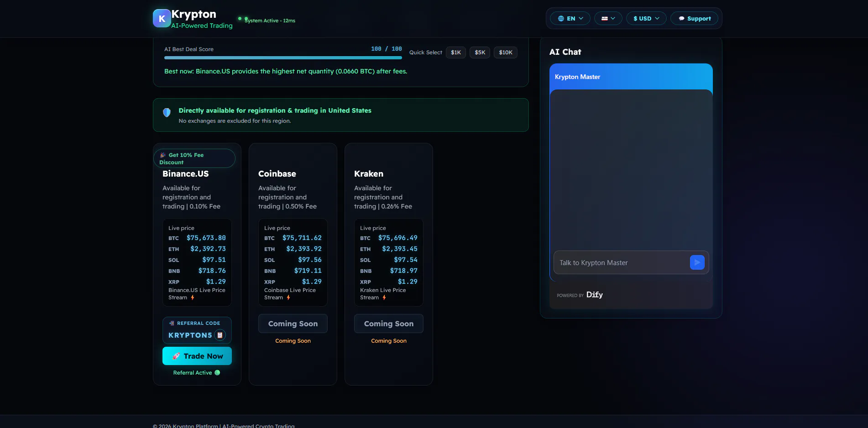Click the party icon on the fee discount badge

pos(163,155)
